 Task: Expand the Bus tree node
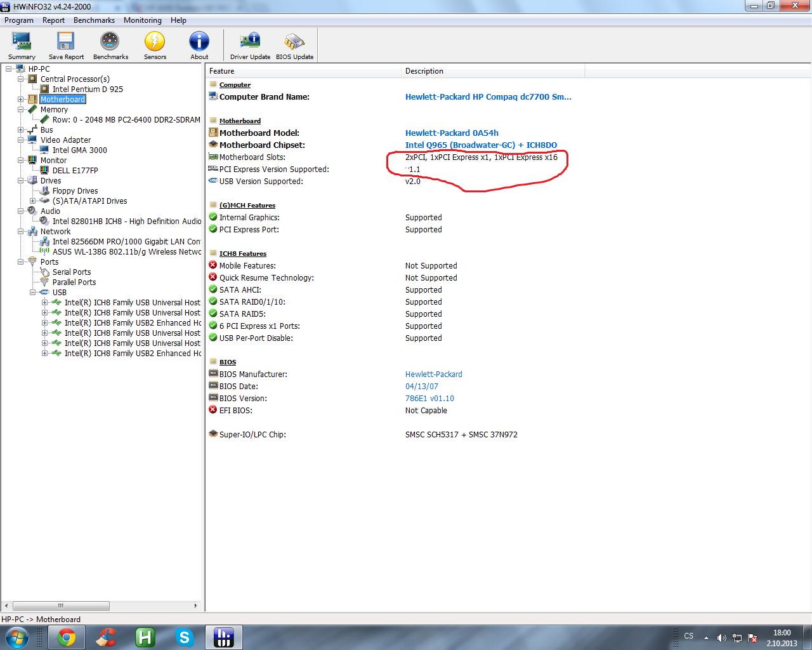(x=21, y=129)
